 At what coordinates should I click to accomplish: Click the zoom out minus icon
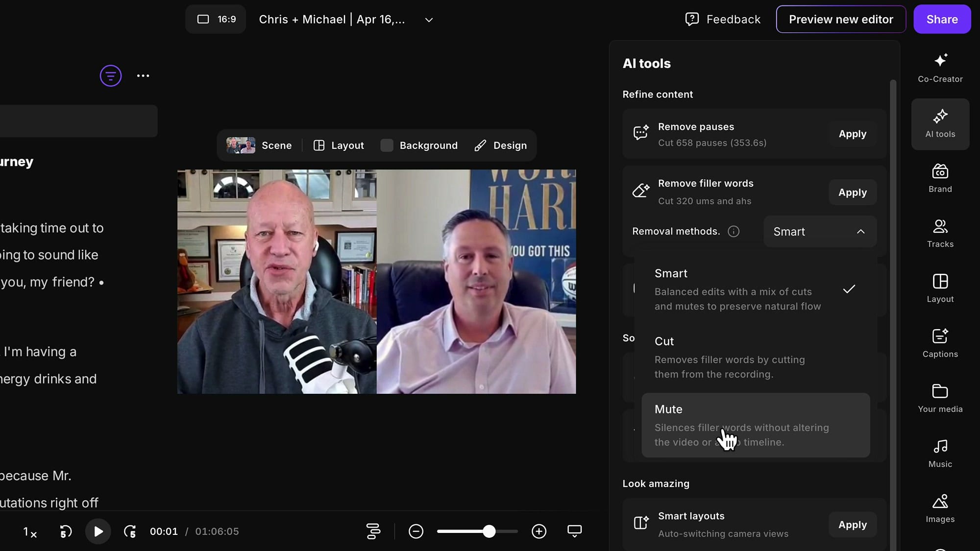point(416,531)
